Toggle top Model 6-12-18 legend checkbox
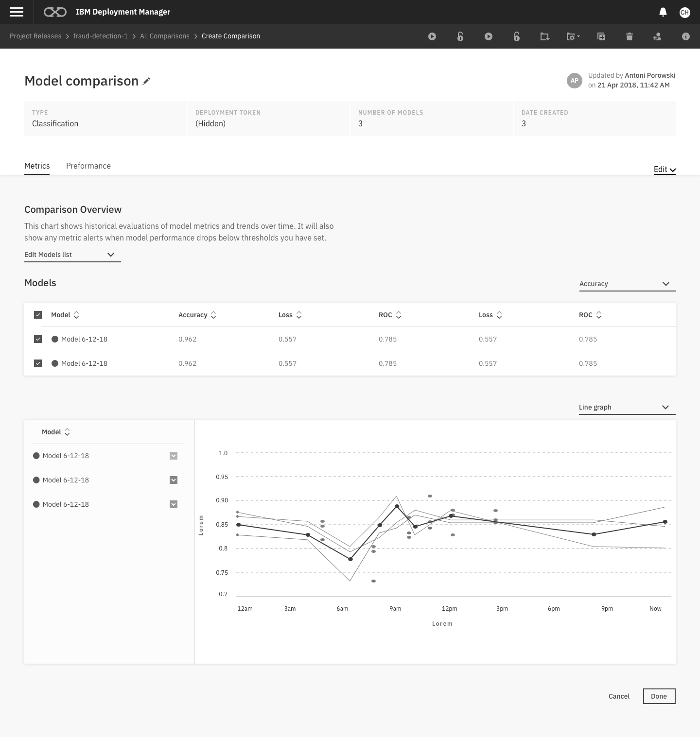The width and height of the screenshot is (700, 737). [x=174, y=456]
